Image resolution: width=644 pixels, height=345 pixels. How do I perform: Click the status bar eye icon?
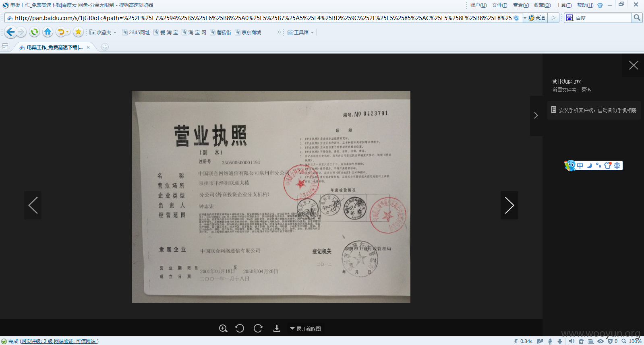pyautogui.click(x=601, y=341)
